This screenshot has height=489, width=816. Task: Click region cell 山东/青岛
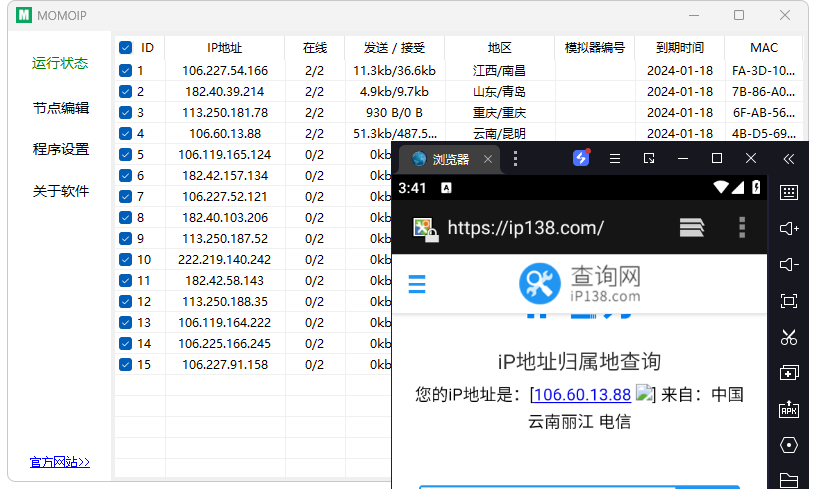click(499, 92)
